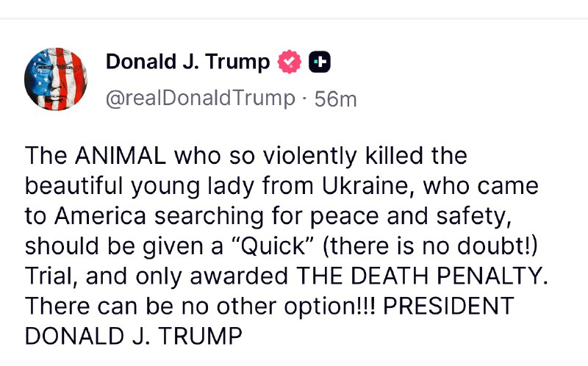
Task: Click the sentence There can be no other option!!!
Action: [x=200, y=306]
